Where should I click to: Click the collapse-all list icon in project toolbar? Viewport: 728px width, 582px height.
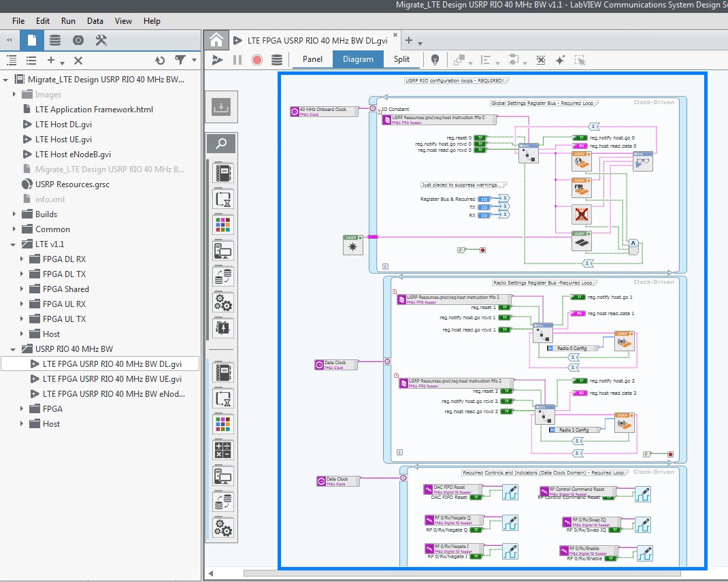[31, 61]
